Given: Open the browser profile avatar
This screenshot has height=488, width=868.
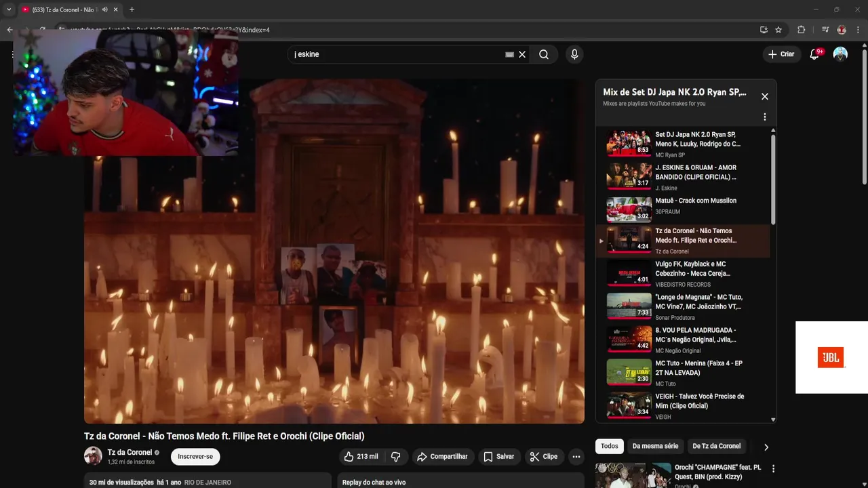Looking at the screenshot, I should (842, 30).
